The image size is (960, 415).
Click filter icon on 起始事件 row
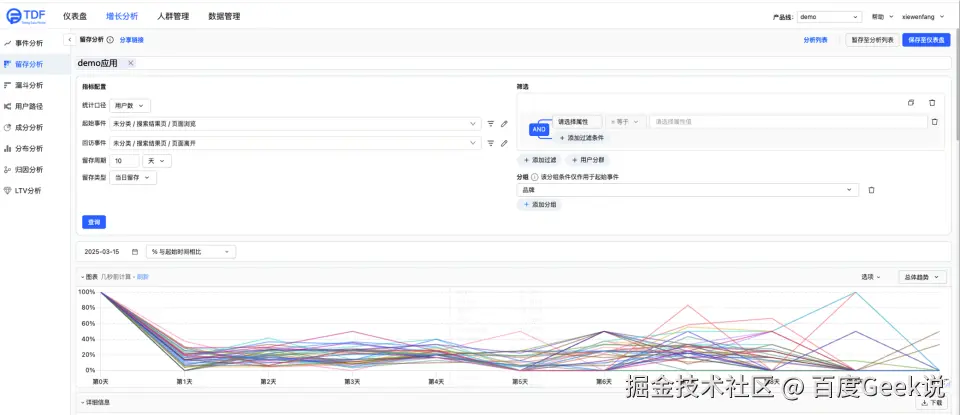coord(490,124)
